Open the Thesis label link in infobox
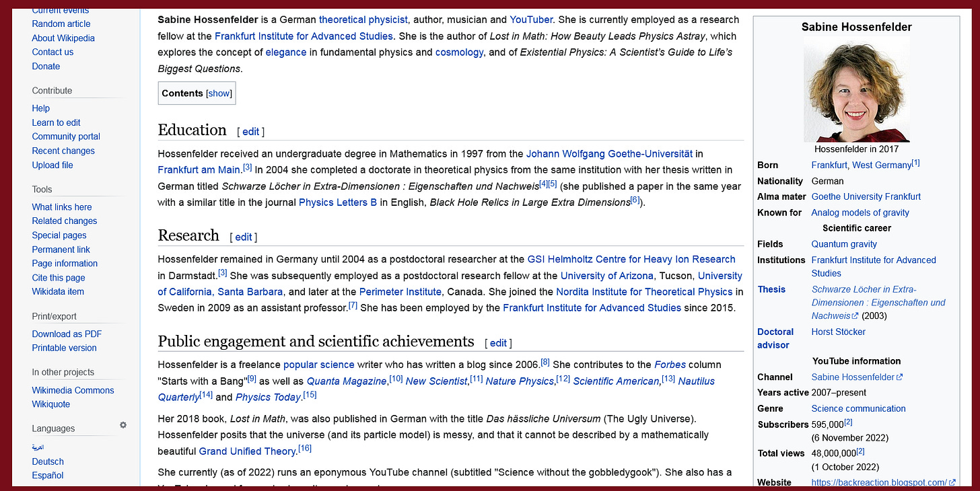This screenshot has height=491, width=980. tap(771, 289)
